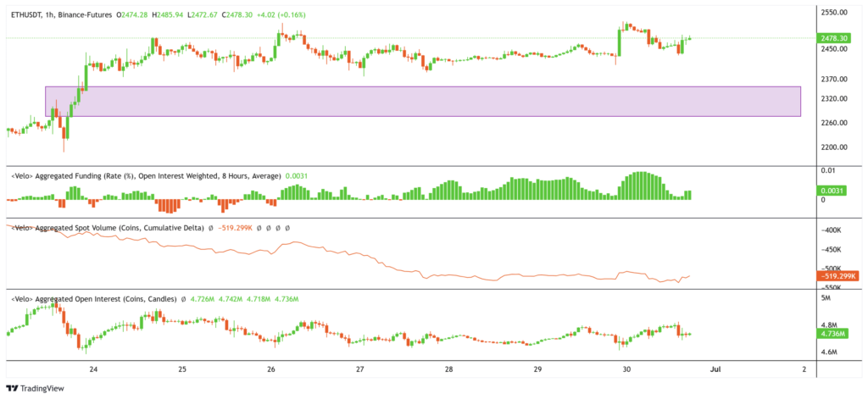Screen dimensions: 868x399
Task: Click the 2450.00 price axis label
Action: click(834, 48)
